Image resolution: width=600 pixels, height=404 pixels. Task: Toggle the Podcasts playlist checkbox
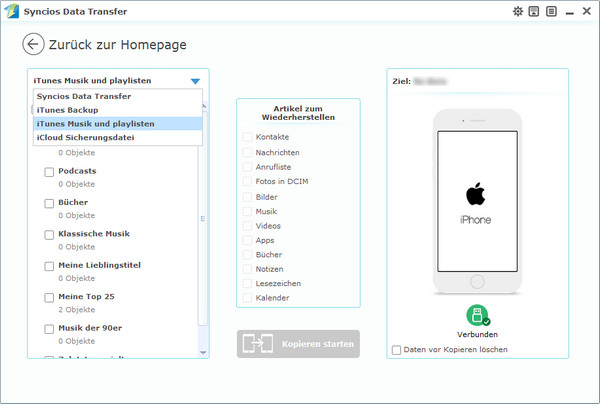pyautogui.click(x=49, y=172)
